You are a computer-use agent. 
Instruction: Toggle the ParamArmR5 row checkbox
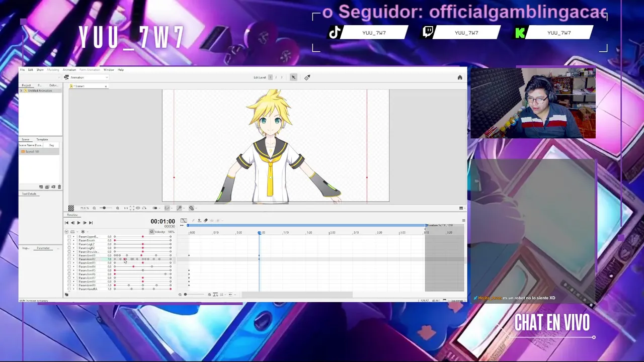(69, 270)
